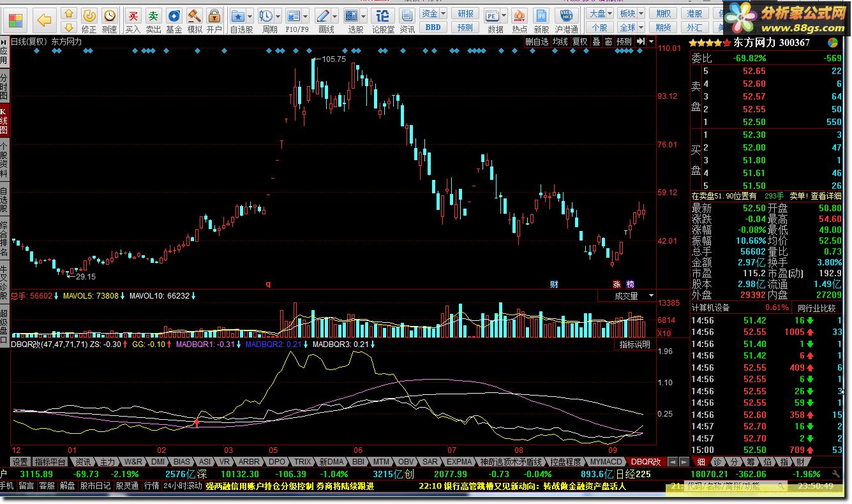
Task: Click the 开户 account opening lock icon
Action: (214, 20)
